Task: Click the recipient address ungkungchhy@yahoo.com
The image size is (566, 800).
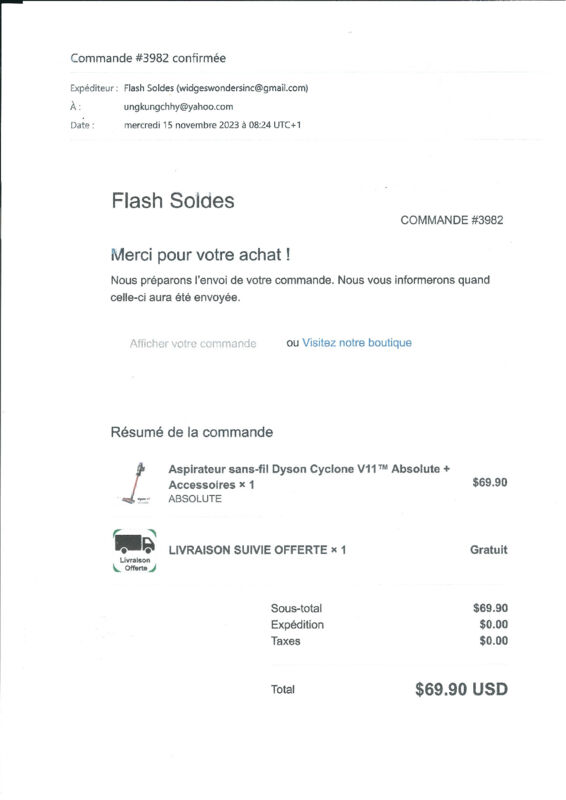Action: click(x=178, y=107)
